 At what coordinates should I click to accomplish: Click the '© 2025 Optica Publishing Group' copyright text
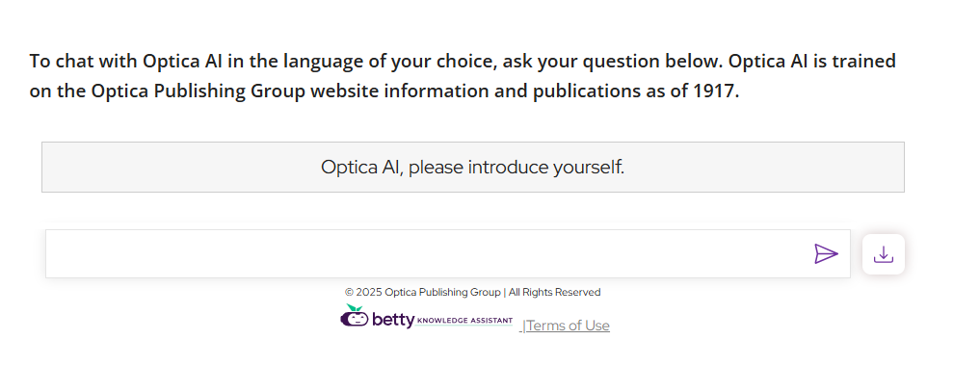pyautogui.click(x=422, y=292)
